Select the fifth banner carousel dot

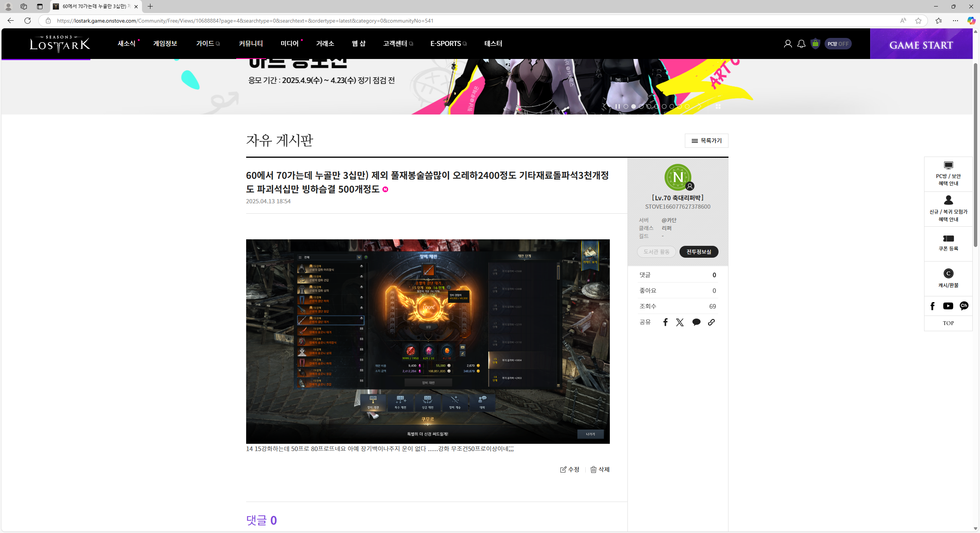pos(657,106)
